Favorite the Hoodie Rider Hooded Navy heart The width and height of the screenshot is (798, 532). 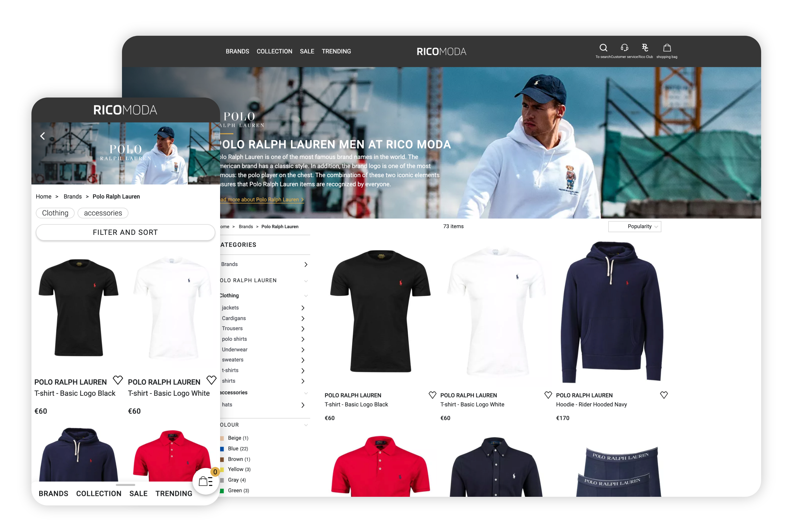[664, 395]
